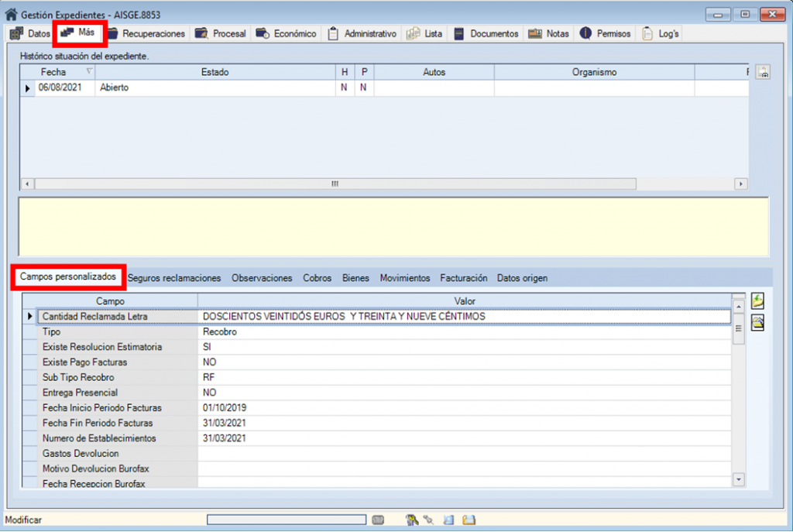Go to the Permisos tab
This screenshot has width=793, height=532.
click(606, 34)
